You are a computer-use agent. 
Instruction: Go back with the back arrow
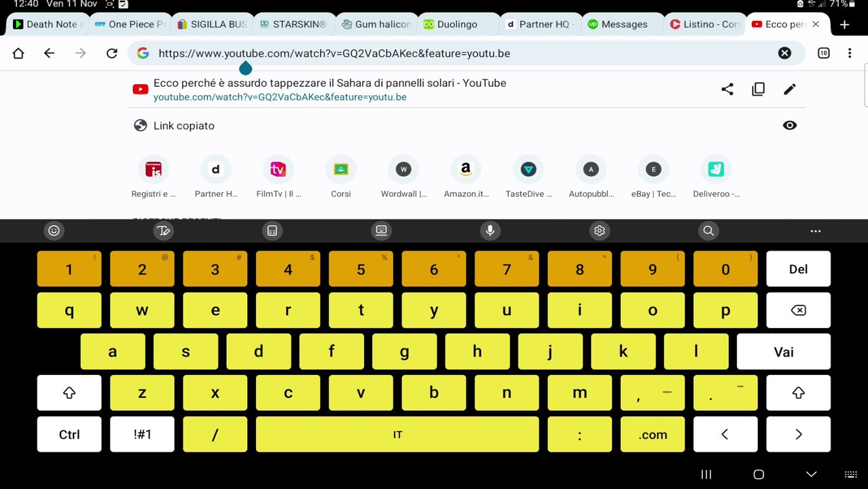click(49, 53)
